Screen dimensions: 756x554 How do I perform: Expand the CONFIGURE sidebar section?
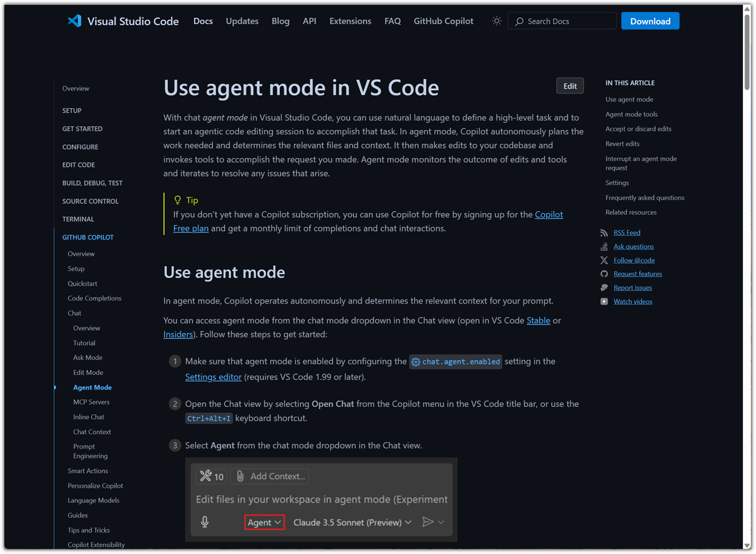point(80,147)
